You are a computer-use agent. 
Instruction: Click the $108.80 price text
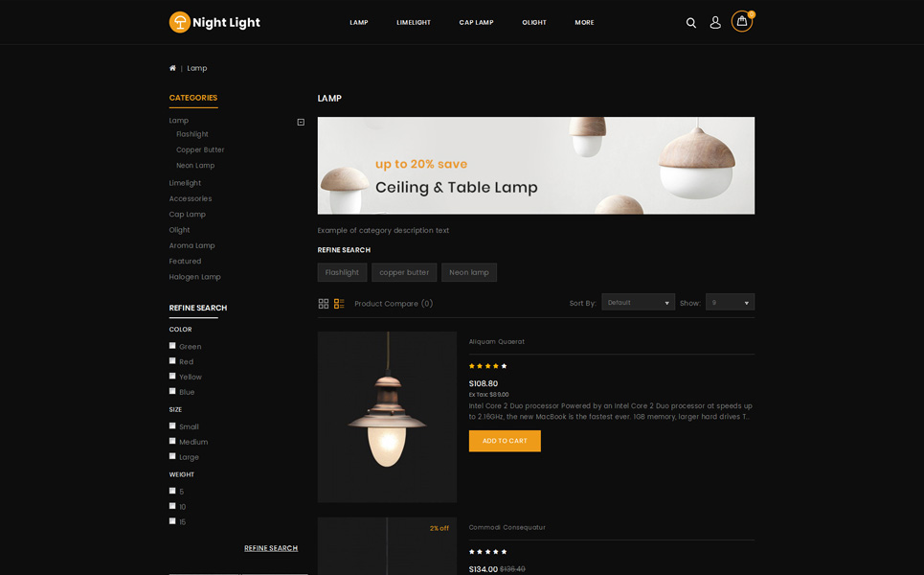coord(484,383)
